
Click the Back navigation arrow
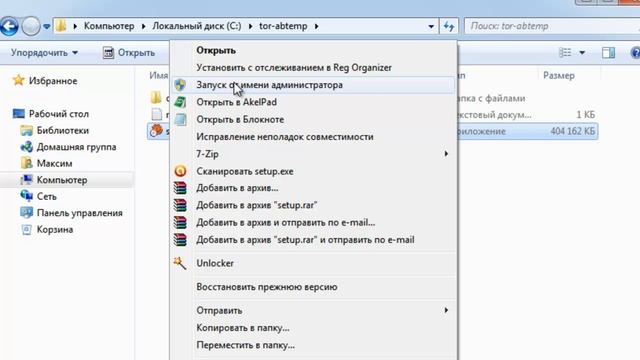[x=9, y=27]
